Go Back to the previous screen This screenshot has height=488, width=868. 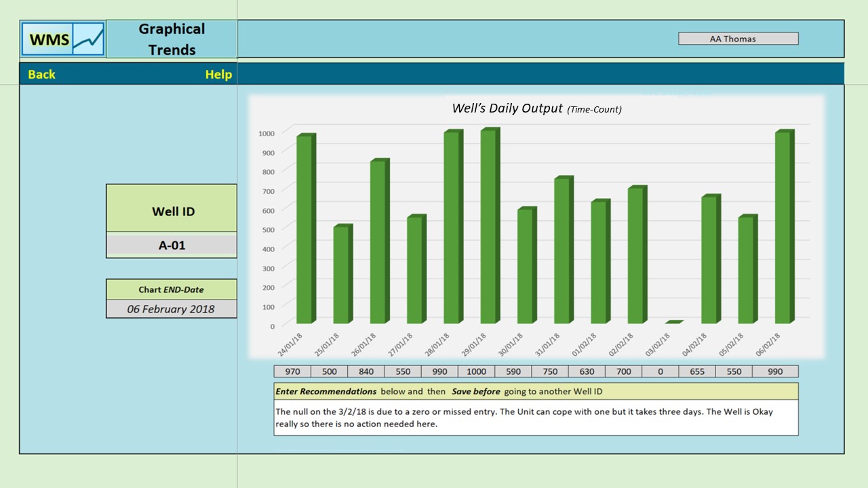click(41, 75)
